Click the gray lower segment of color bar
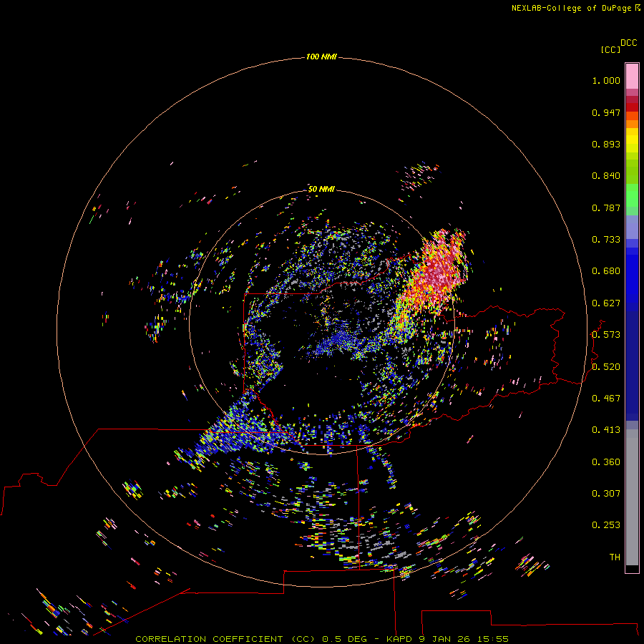Screen dimensions: 644x644 pos(632,497)
